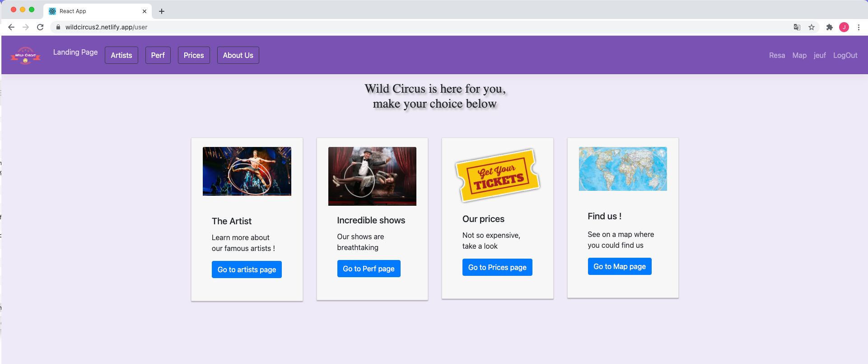Click the translate page icon

(797, 27)
